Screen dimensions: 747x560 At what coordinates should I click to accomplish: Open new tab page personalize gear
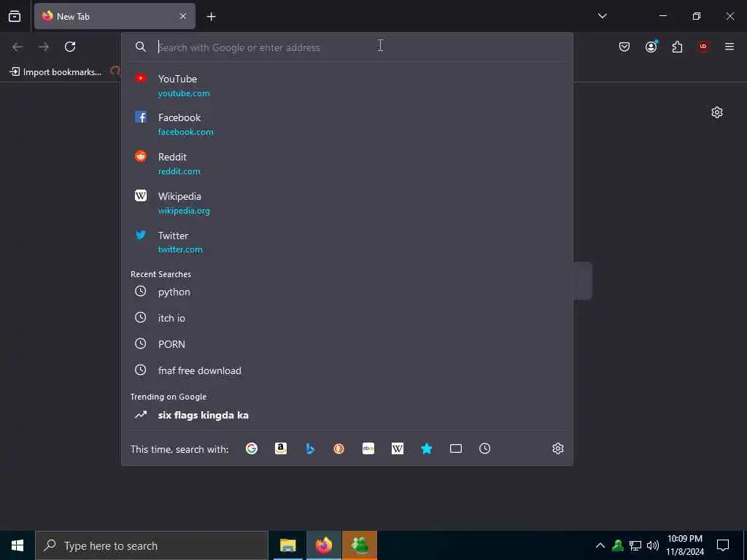pyautogui.click(x=717, y=112)
